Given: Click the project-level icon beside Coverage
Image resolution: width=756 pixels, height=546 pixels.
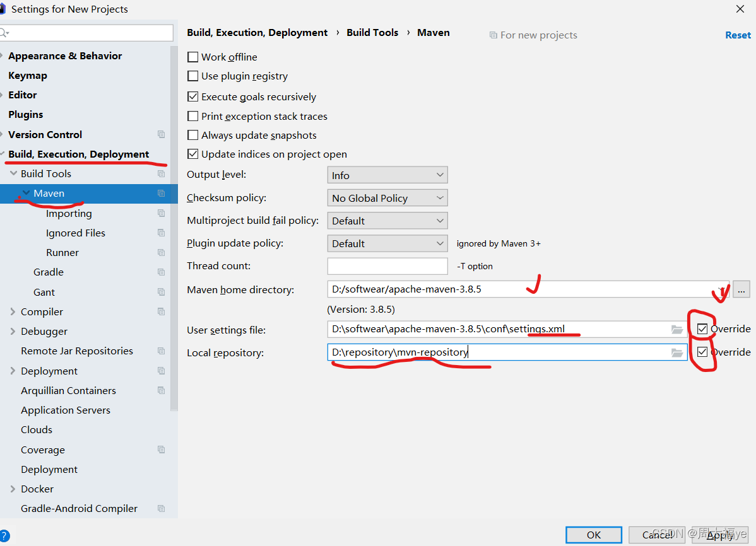Looking at the screenshot, I should pos(161,450).
